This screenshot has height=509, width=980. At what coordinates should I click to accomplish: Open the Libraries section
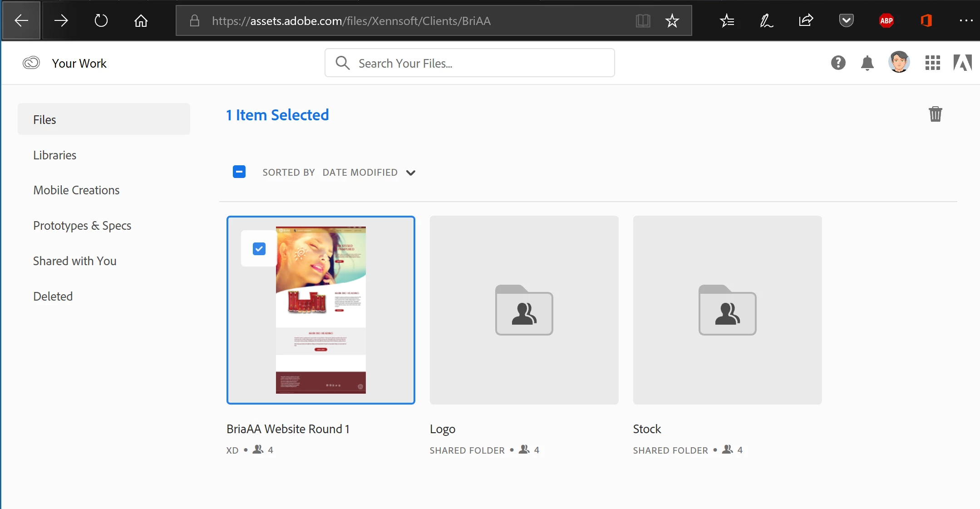click(54, 155)
